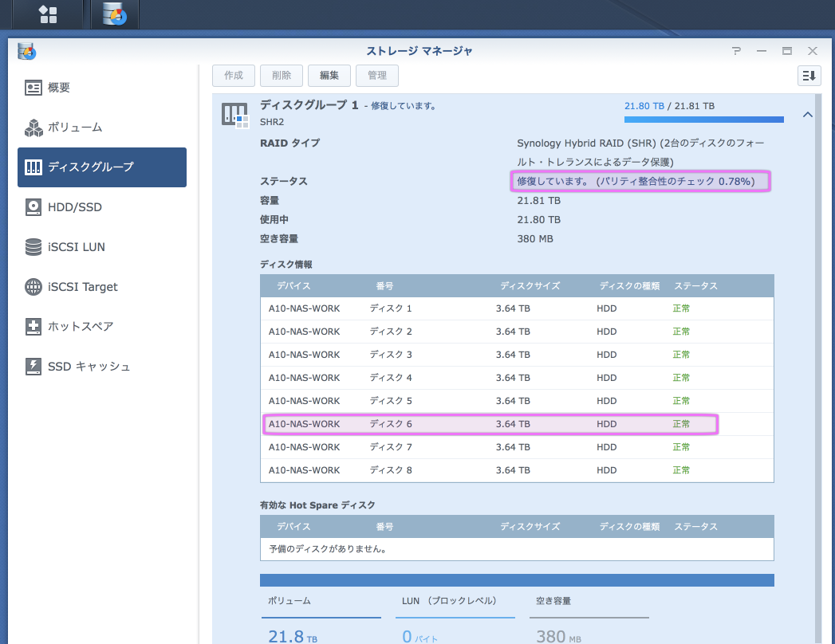The height and width of the screenshot is (644, 835).
Task: Open 概要 overview sidebar icon
Action: (33, 88)
